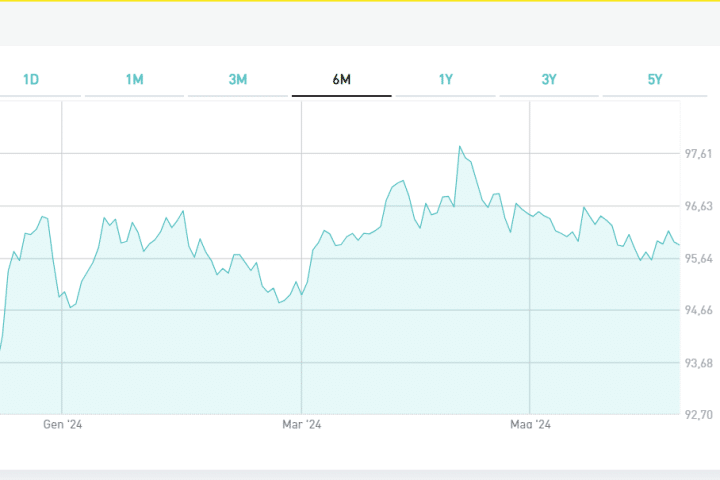Switch chart to 1Y view
The width and height of the screenshot is (720, 480).
click(446, 79)
